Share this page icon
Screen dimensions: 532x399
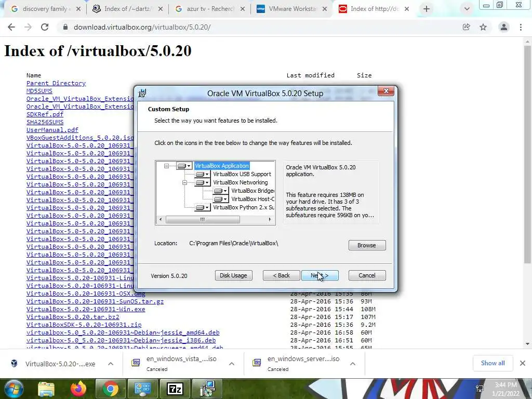466,27
